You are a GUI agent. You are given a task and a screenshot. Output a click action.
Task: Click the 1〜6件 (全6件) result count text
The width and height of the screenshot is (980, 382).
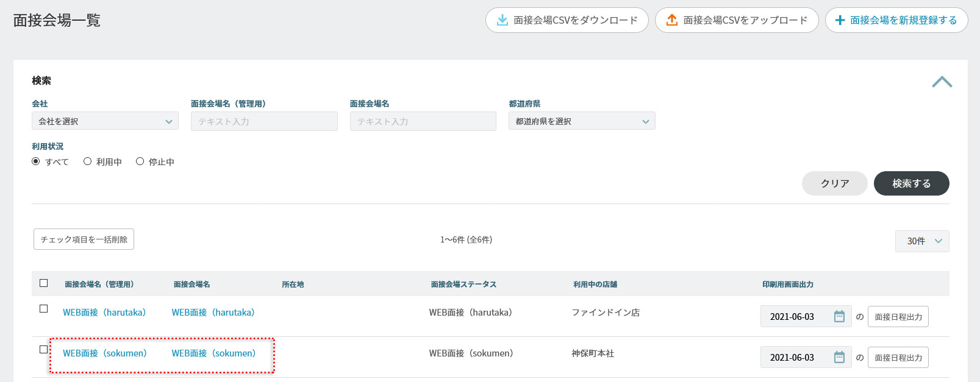[x=466, y=239]
